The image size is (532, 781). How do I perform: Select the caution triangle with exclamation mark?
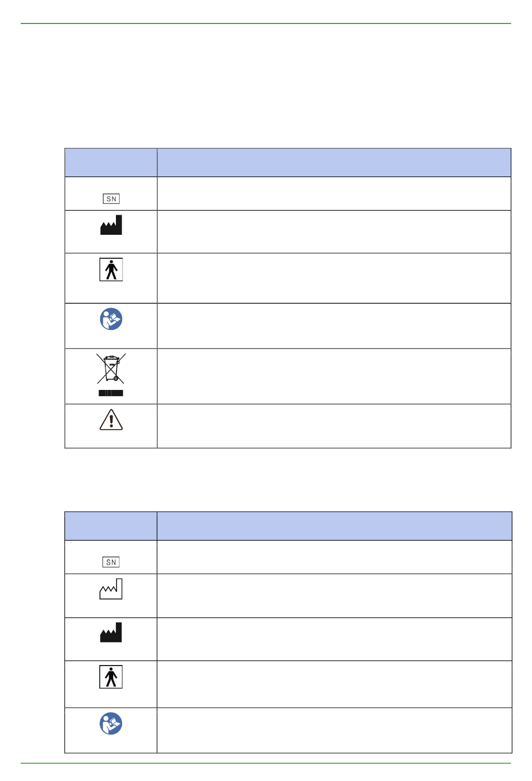[x=111, y=419]
